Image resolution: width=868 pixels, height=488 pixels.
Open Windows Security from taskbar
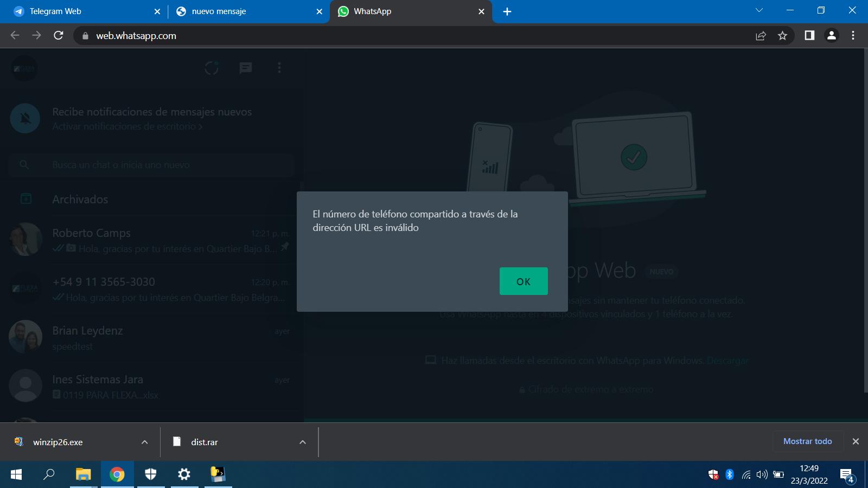click(x=151, y=474)
